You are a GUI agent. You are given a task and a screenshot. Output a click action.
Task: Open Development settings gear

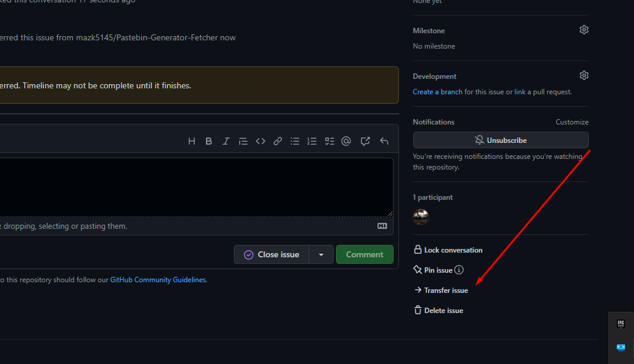pyautogui.click(x=584, y=75)
